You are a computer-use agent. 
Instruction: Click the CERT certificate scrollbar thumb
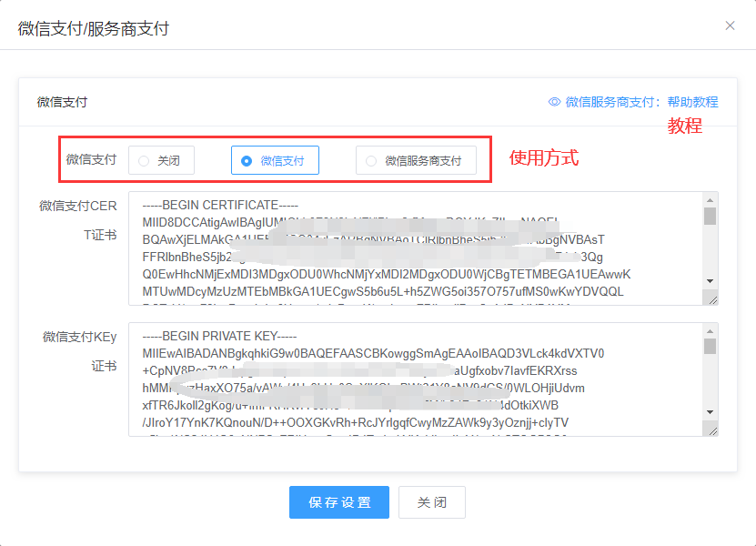pos(711,216)
